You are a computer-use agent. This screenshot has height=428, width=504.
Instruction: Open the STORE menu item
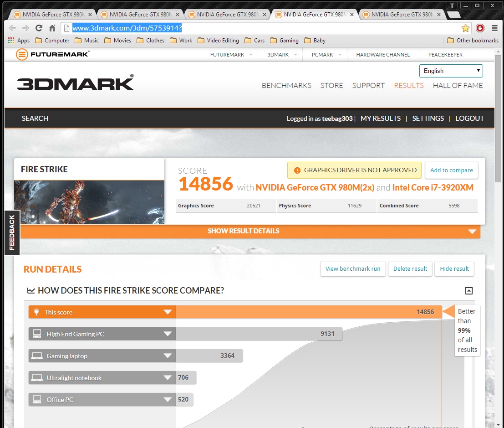tap(332, 86)
